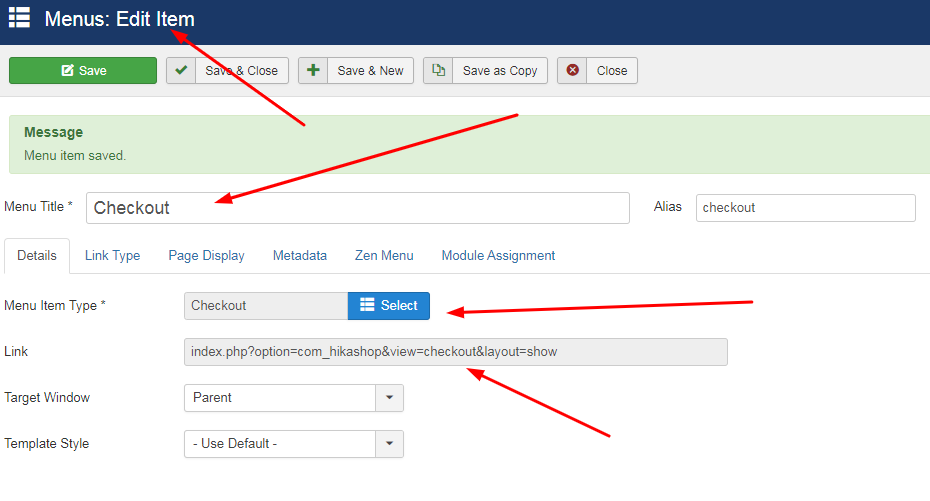The image size is (930, 501).
Task: Click the green Save button
Action: coord(83,71)
